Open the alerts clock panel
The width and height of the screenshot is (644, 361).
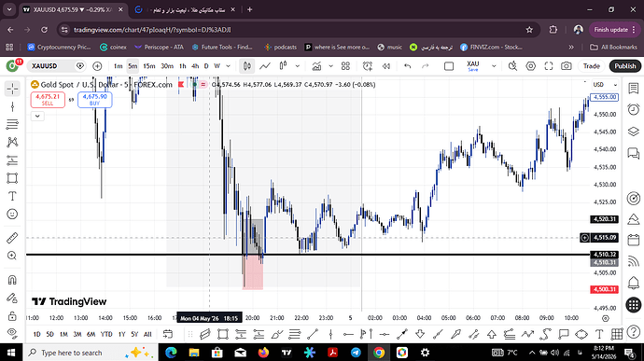[x=634, y=109]
